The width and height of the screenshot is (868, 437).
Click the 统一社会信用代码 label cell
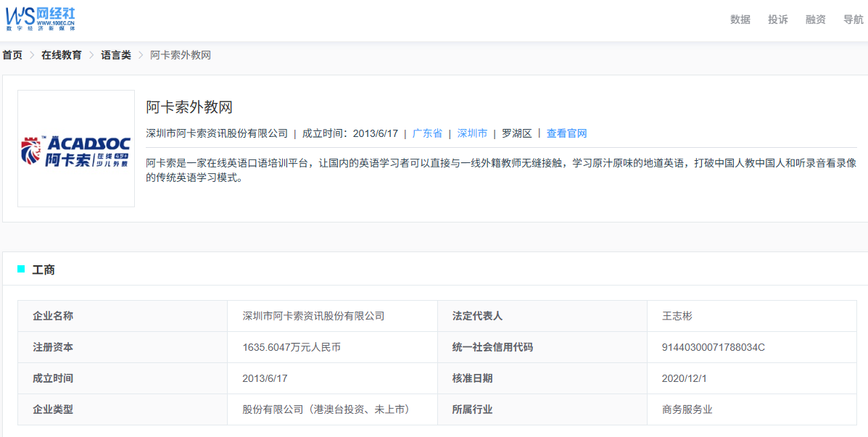(x=542, y=347)
